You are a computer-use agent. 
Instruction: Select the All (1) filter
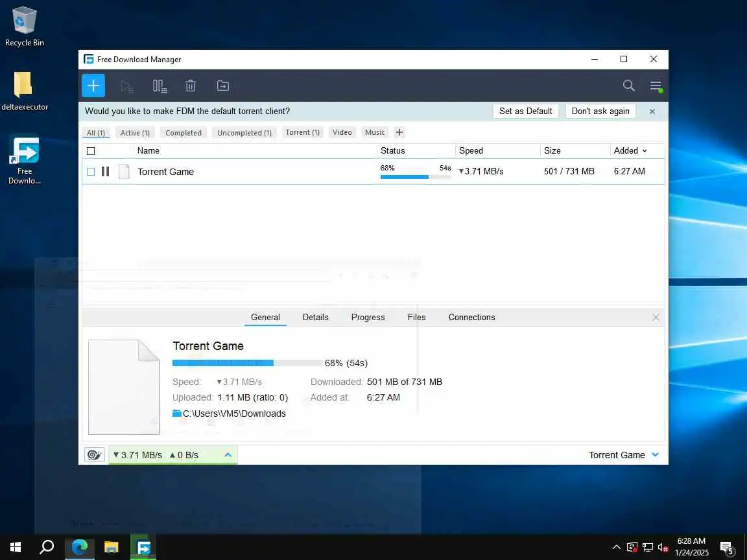point(96,133)
